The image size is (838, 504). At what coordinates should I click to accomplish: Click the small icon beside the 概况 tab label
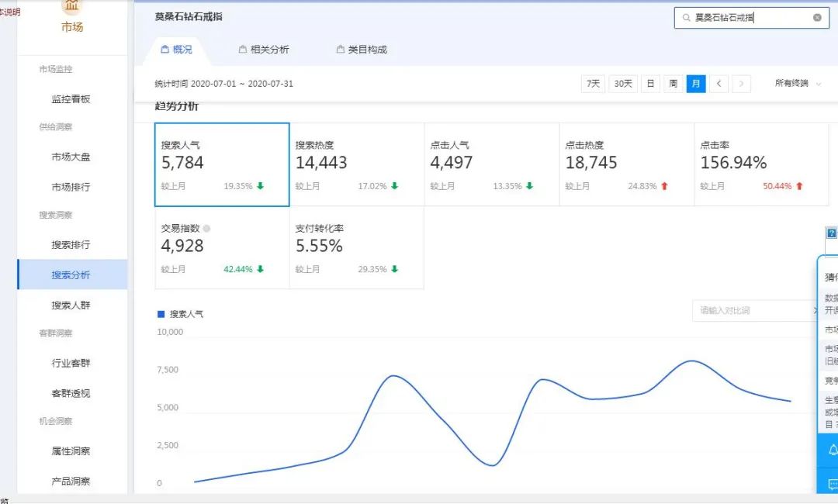tap(163, 49)
